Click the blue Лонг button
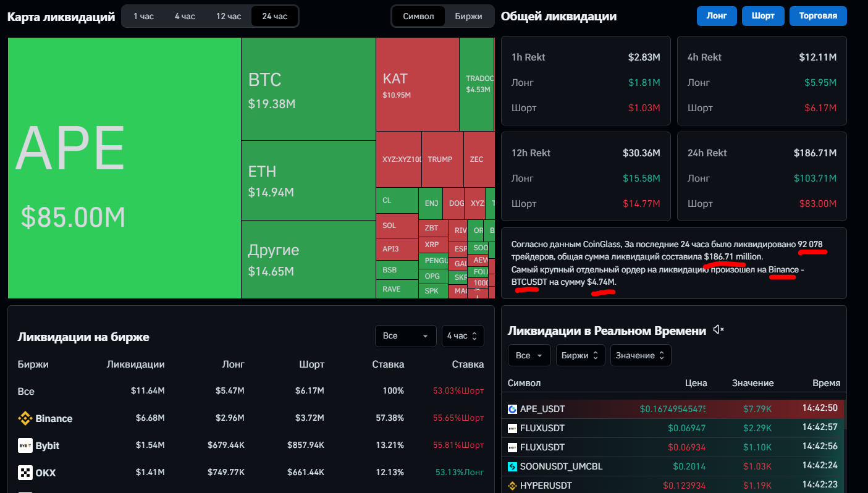Screen dimensions: 868x493 click(x=717, y=16)
